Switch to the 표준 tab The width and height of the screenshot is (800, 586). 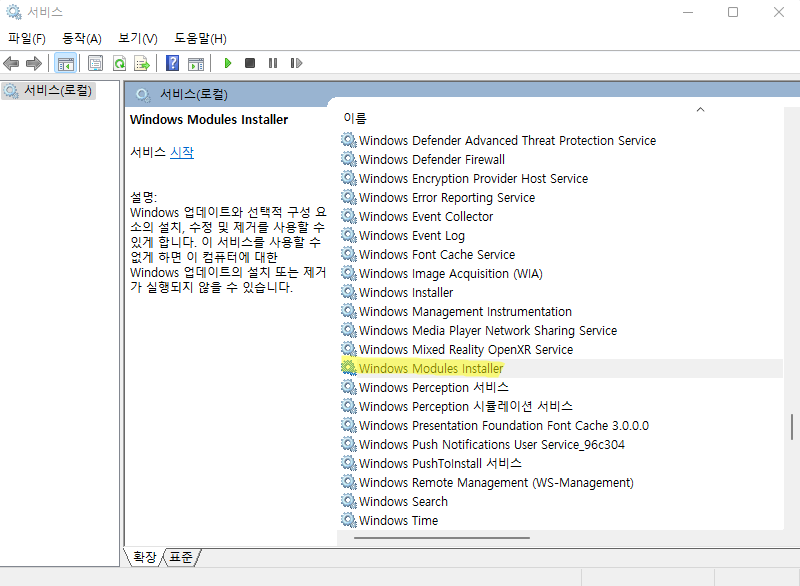(x=181, y=557)
